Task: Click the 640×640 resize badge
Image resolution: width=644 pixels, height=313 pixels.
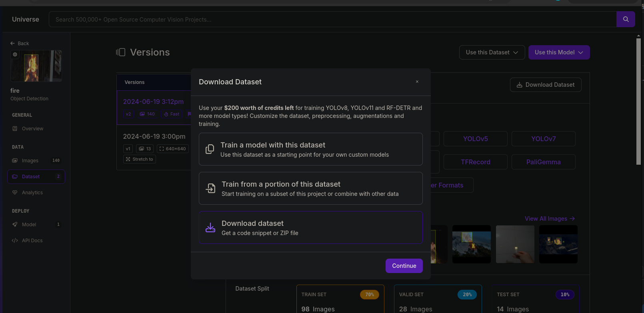Action: click(172, 149)
